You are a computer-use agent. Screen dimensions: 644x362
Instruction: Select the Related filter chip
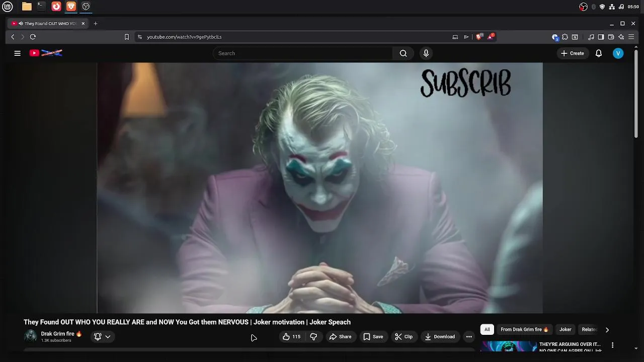click(x=589, y=330)
